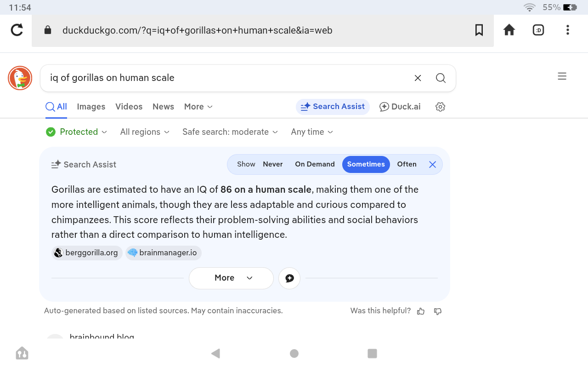Open the All regions dropdown

[x=145, y=132]
